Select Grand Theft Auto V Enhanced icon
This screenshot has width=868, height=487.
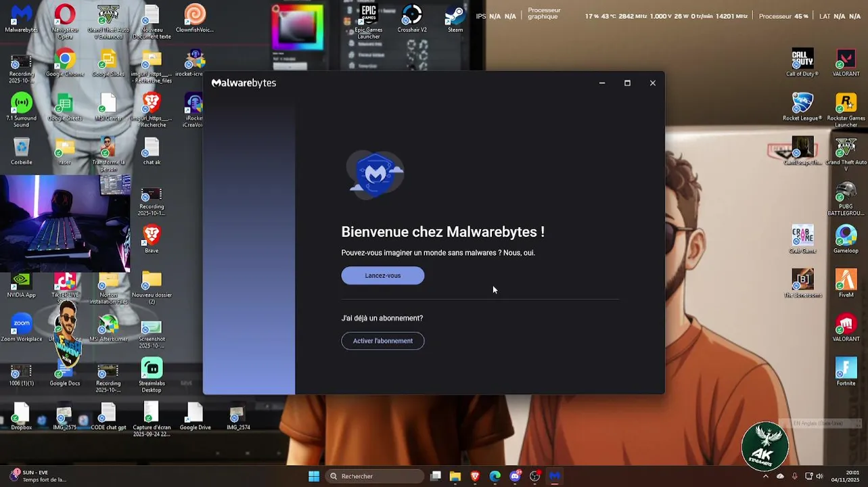(108, 21)
